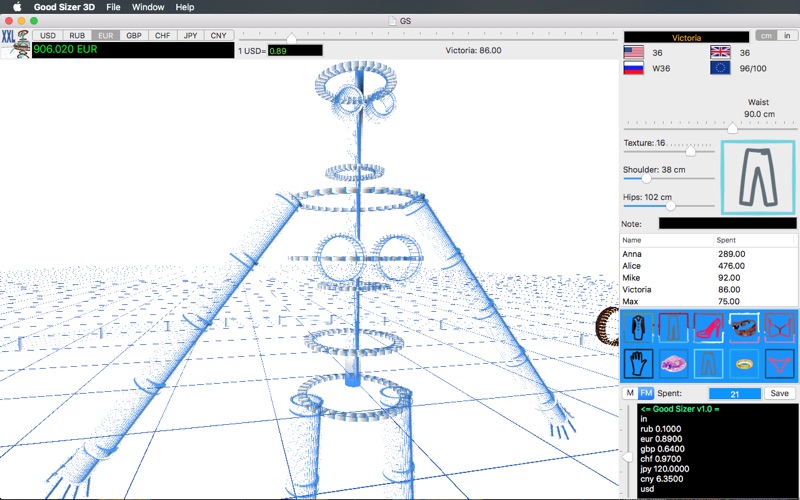
Task: Switch currency to CHF
Action: [x=162, y=35]
